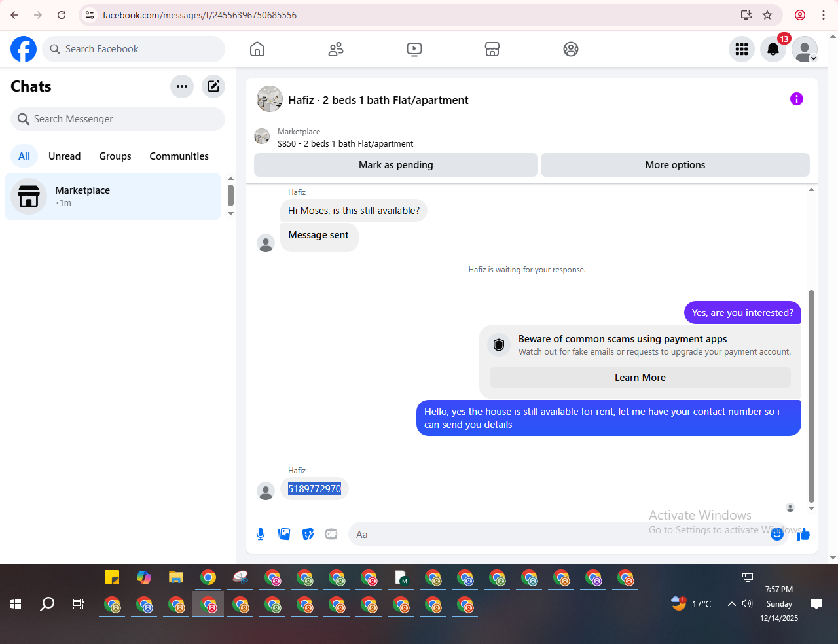
Task: Click message 'Hi Moses, is this still available?'
Action: (x=354, y=211)
